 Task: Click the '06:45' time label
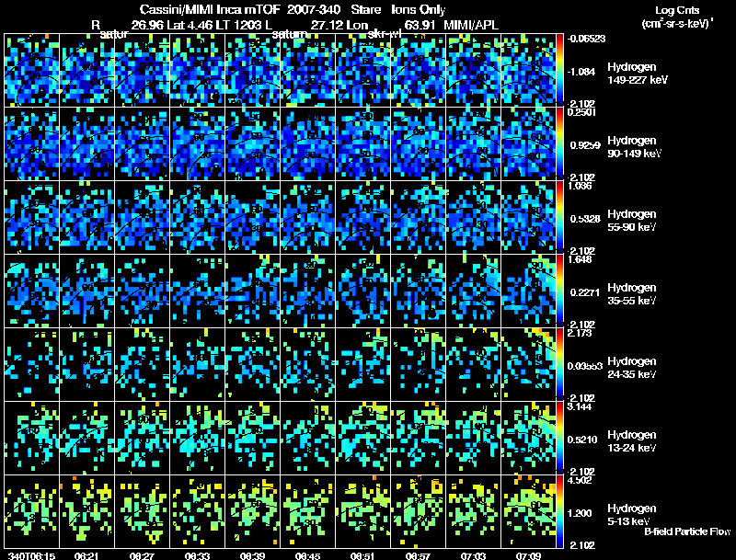point(307,556)
